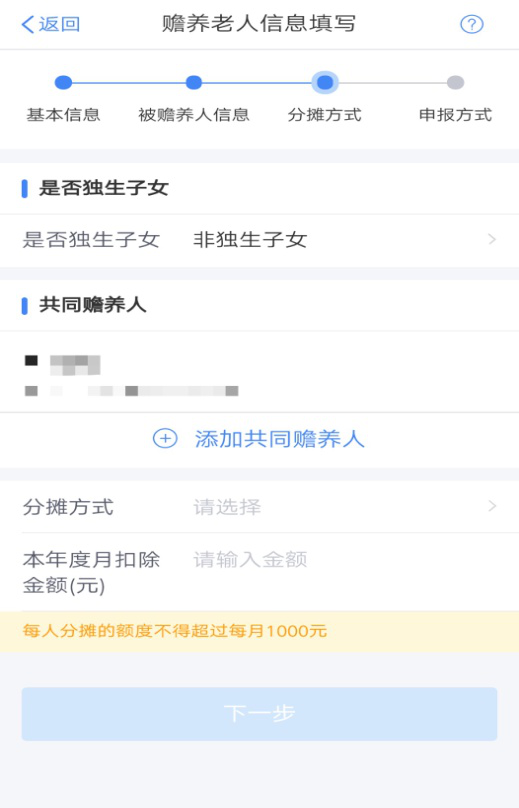Choose 请选择 for 分摊方式
The height and width of the screenshot is (808, 519).
227,507
